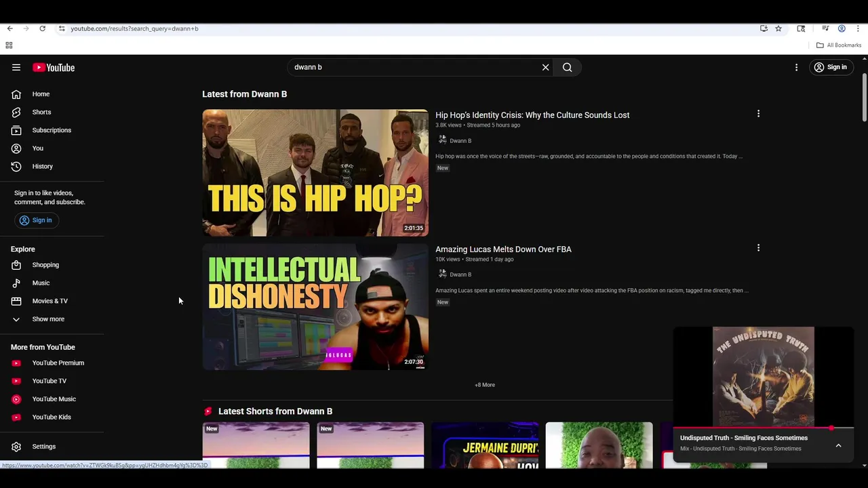Open browser media control icon
Screen dimensions: 868x488
[x=825, y=28]
